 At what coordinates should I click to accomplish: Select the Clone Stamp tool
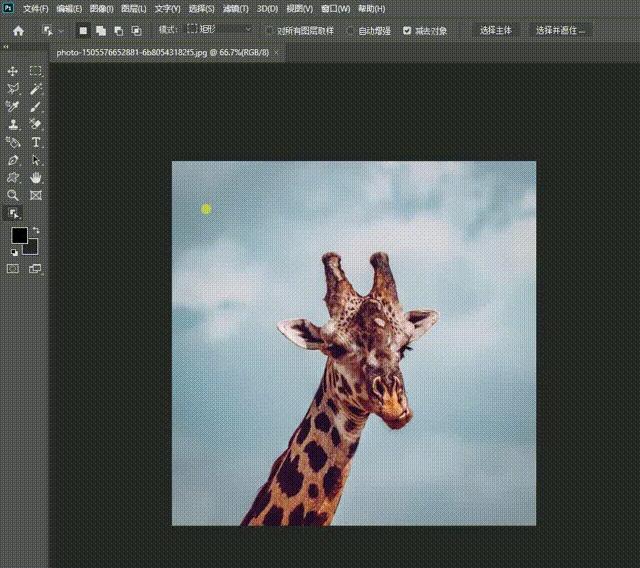click(x=13, y=124)
